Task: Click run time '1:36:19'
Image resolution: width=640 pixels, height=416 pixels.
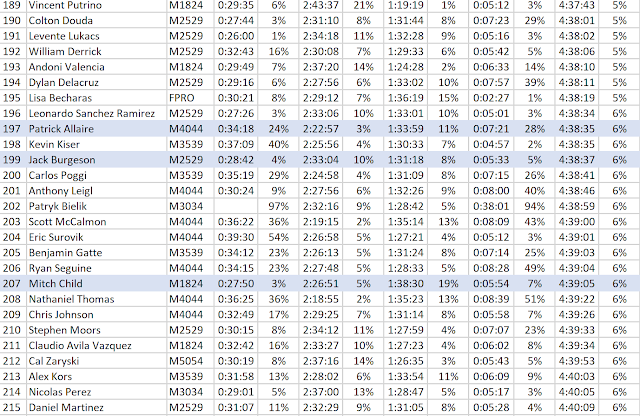Action: 406,98
